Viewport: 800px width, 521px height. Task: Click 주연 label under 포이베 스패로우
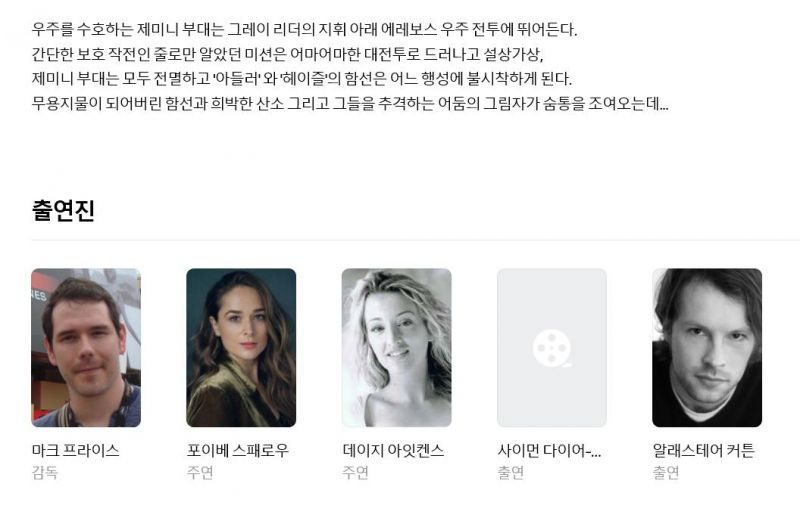[200, 473]
